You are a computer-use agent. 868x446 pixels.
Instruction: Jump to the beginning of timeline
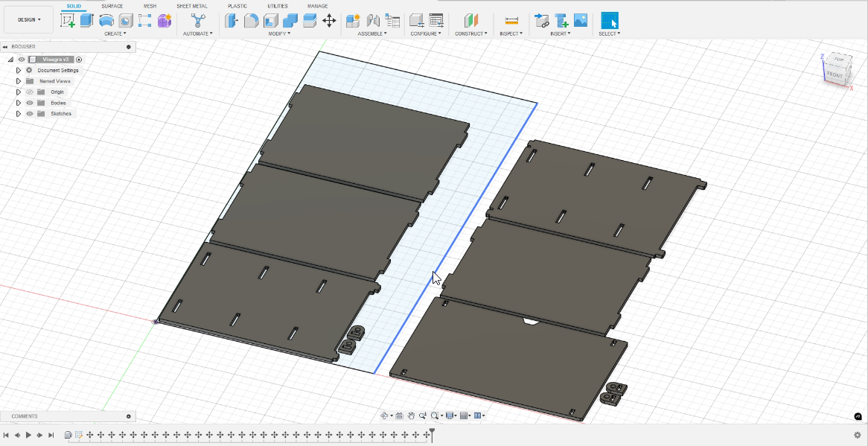(x=6, y=436)
